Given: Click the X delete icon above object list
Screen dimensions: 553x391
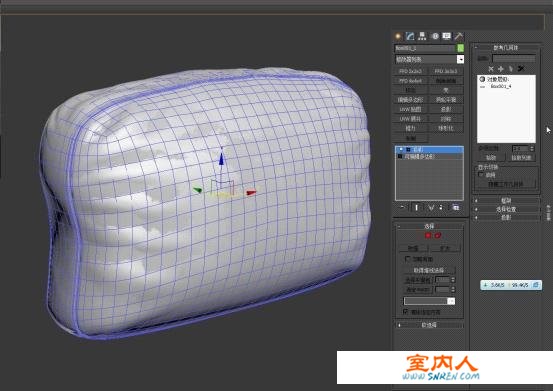Looking at the screenshot, I should [491, 68].
